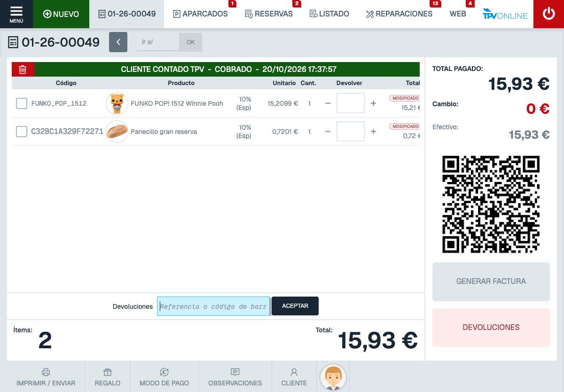Click the ACEPTAR button
The height and width of the screenshot is (392, 564).
coord(295,306)
